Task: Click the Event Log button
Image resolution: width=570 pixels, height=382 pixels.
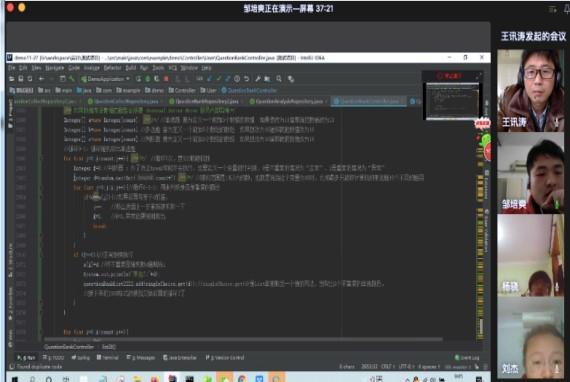Action: 467,358
